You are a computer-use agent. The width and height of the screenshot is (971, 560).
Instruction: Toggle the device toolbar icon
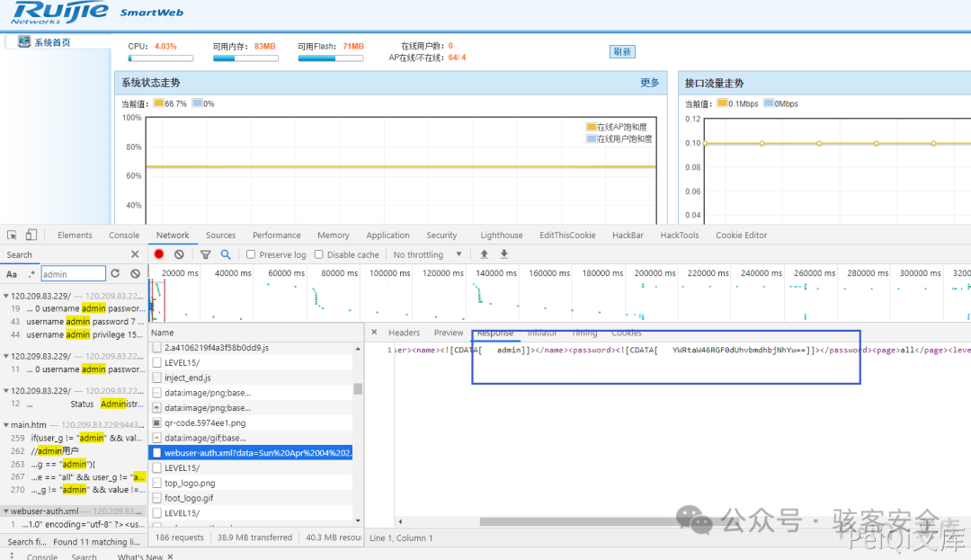point(31,236)
